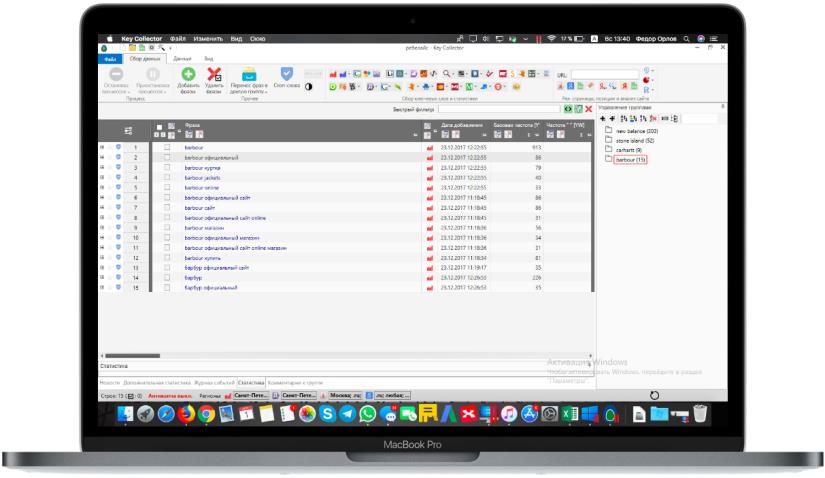The height and width of the screenshot is (478, 825).
Task: Select the barbour (15) group
Action: click(630, 160)
